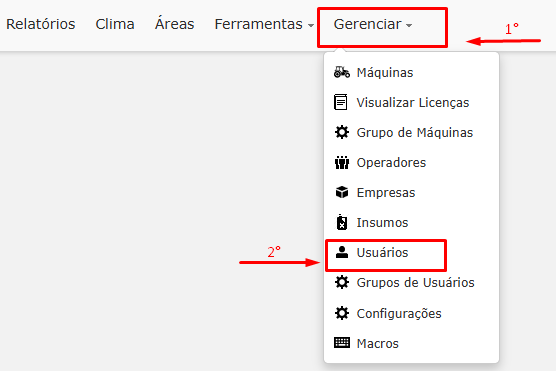Click the gear icon beside Grupo de Máquinas
Screen dimensions: 556x371
[342, 132]
